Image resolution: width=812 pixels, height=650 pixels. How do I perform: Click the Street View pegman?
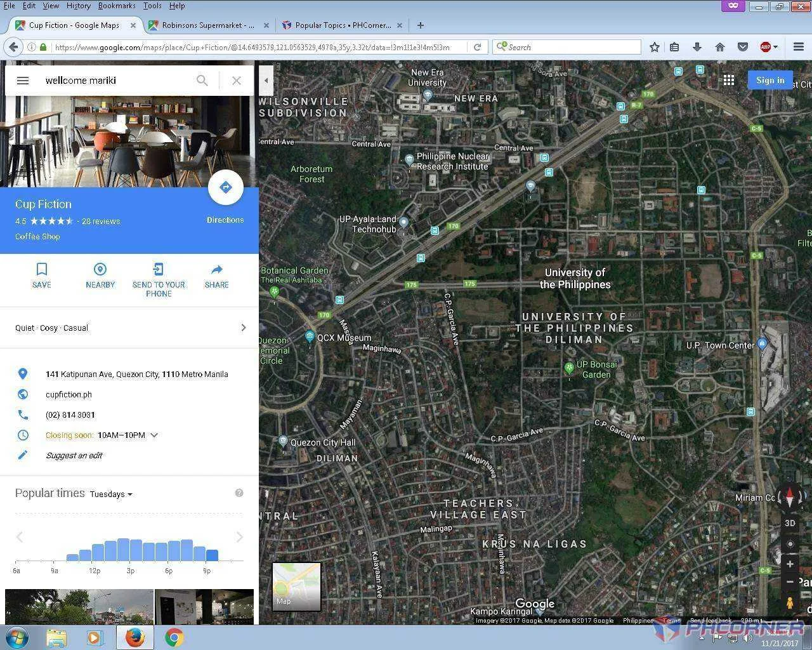pyautogui.click(x=790, y=603)
